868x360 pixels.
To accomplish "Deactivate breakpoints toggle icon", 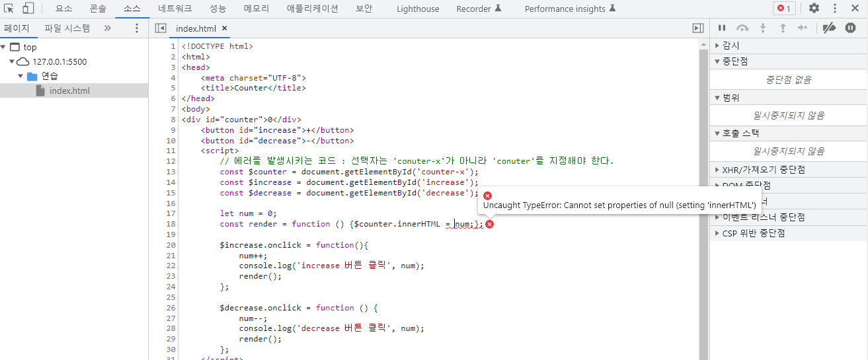I will pyautogui.click(x=829, y=28).
